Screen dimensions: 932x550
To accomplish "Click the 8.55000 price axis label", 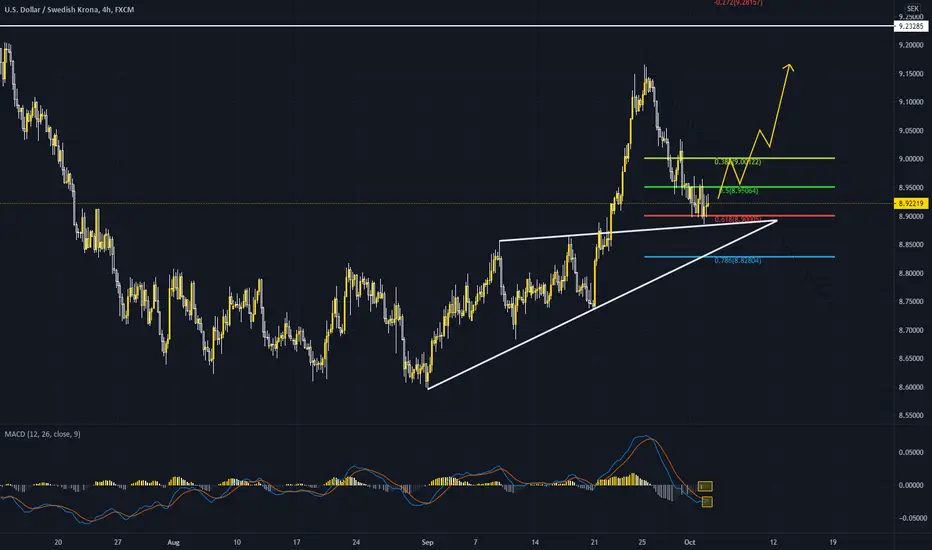I will point(911,416).
